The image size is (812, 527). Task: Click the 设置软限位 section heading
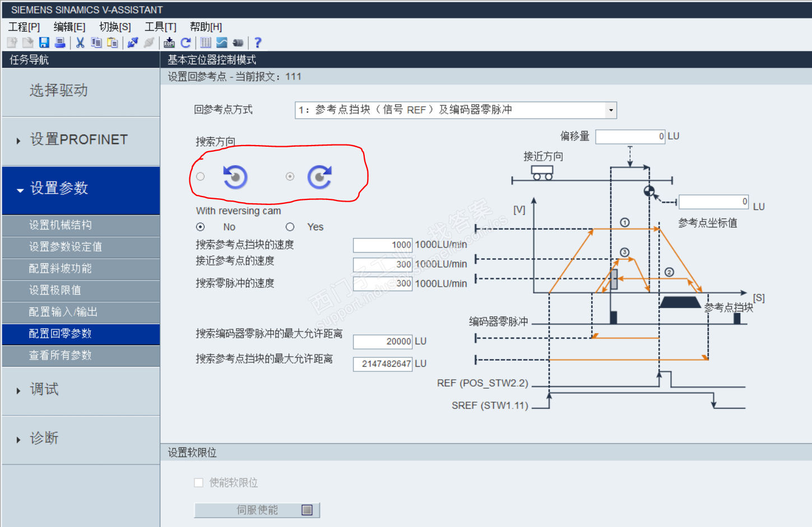(192, 453)
